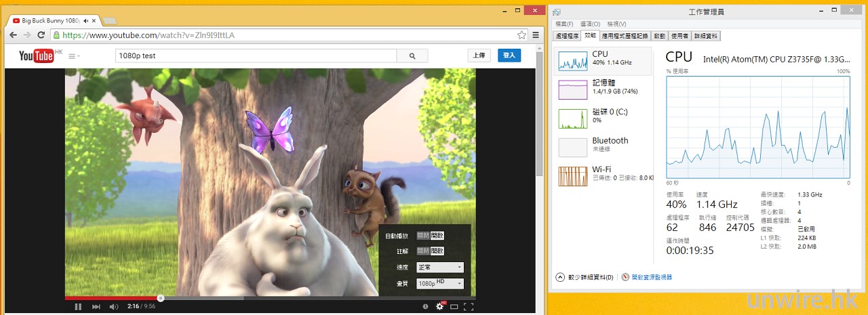Click the video progress bar scrubber
Image resolution: width=868 pixels, height=315 pixels.
(161, 298)
